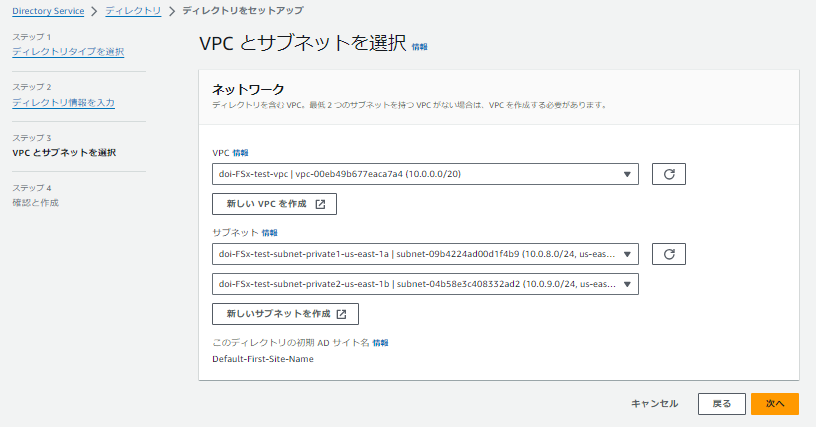Screen dimensions: 816x427
Task: Refresh the VPC list
Action: [x=669, y=174]
